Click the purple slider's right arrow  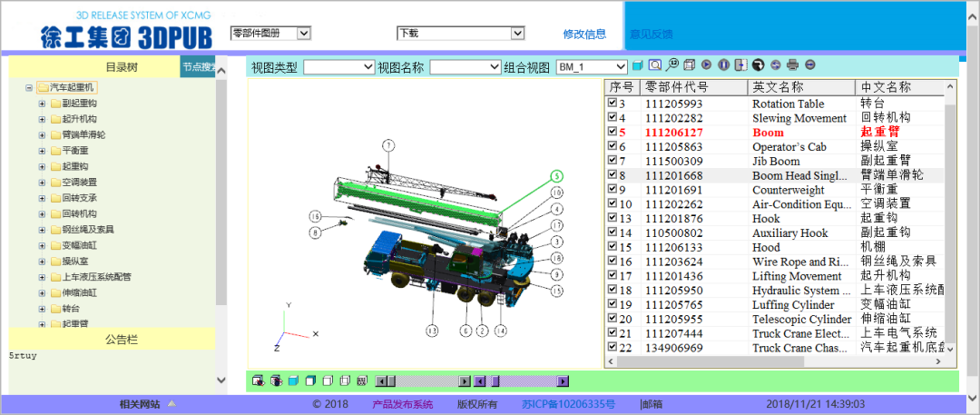pos(563,381)
